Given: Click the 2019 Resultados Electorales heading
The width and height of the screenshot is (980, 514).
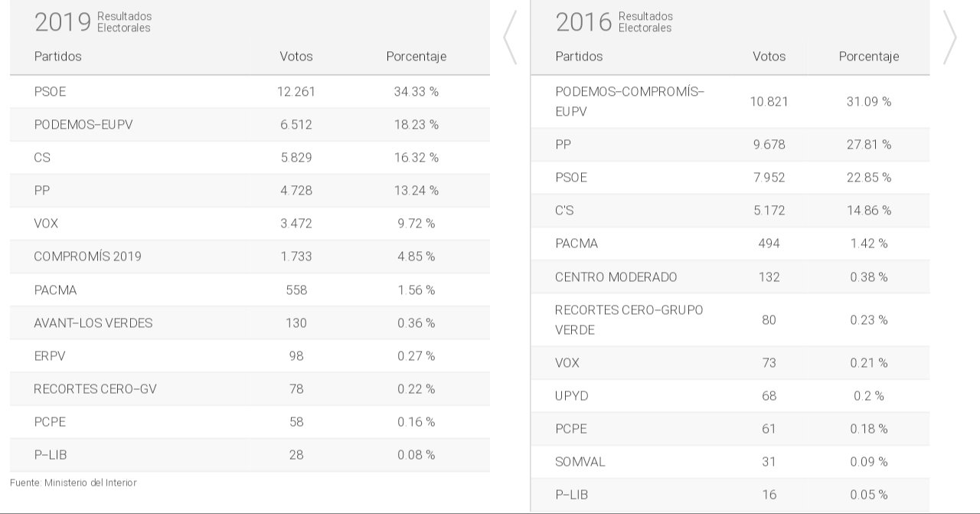Looking at the screenshot, I should click(93, 22).
